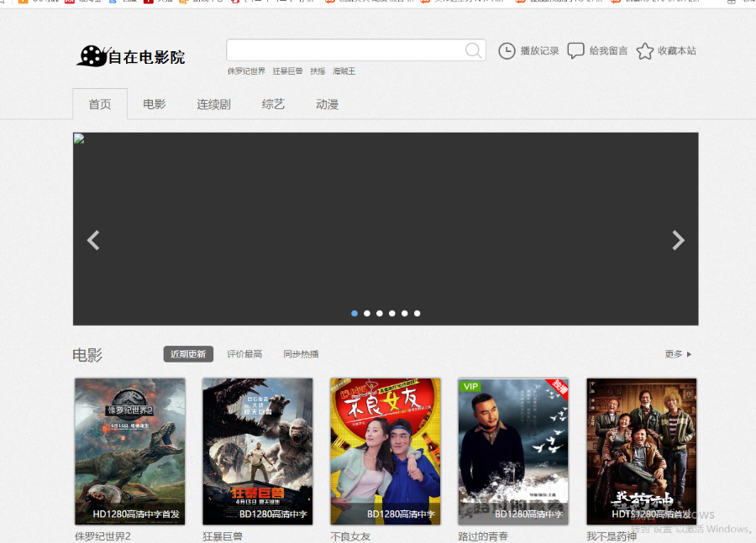Screen dimensions: 756x543
Task: Click 不良女友 title text
Action: coord(350,536)
